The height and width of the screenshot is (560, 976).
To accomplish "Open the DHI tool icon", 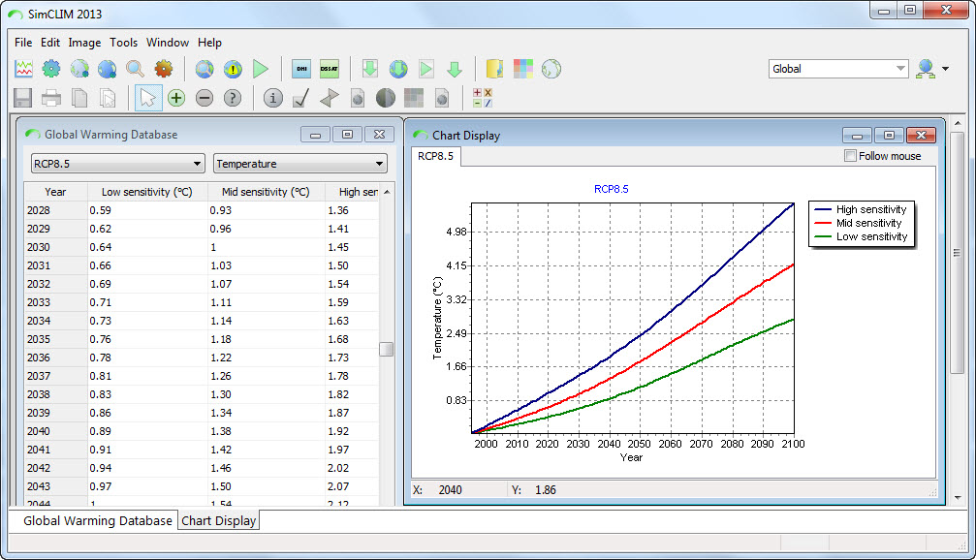I will (x=301, y=69).
